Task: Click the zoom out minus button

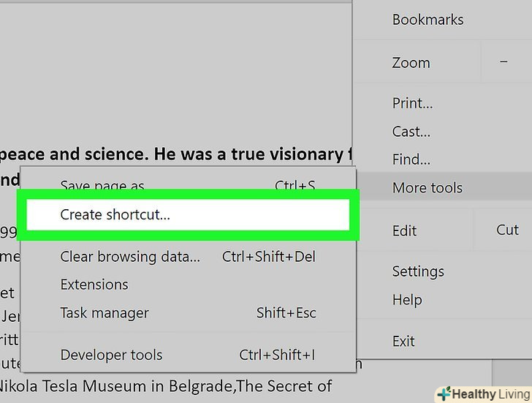Action: [503, 63]
